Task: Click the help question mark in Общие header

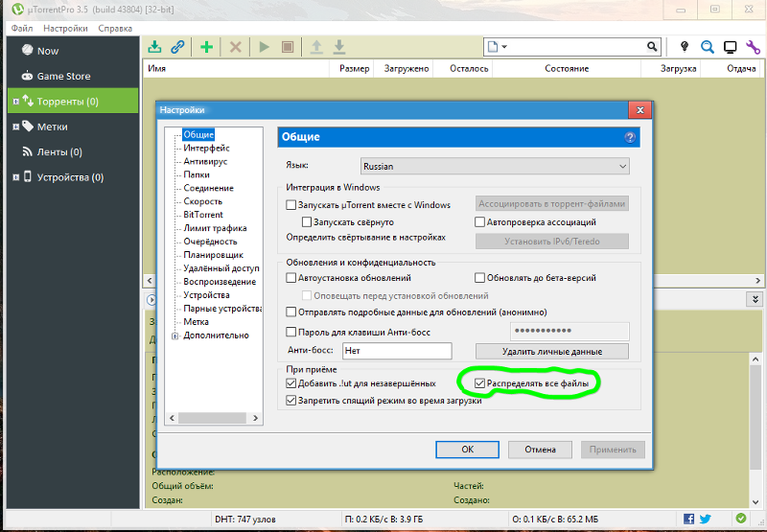Action: point(630,137)
